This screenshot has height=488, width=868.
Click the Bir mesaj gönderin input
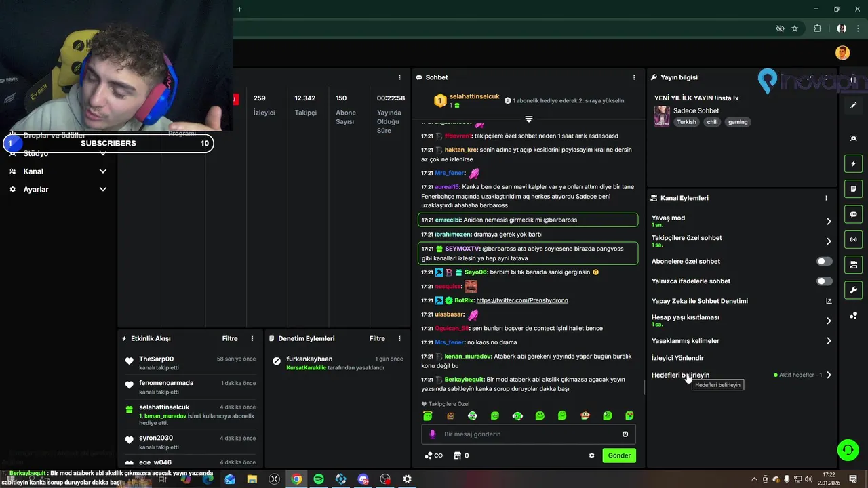(x=528, y=434)
